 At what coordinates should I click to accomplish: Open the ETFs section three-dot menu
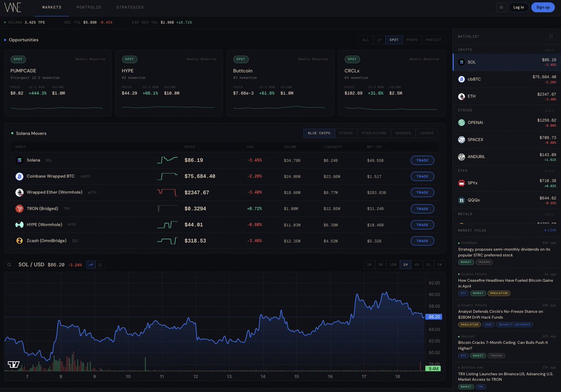click(x=550, y=171)
